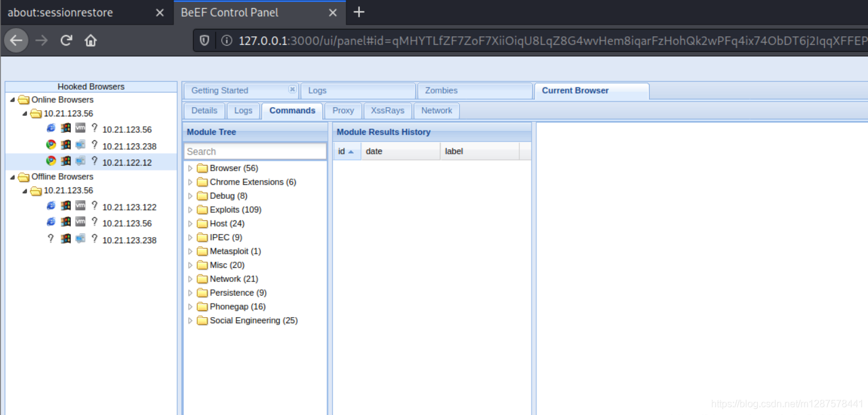Select offline browser 10.21.123.122
Screen dimensions: 868x415
click(x=129, y=207)
